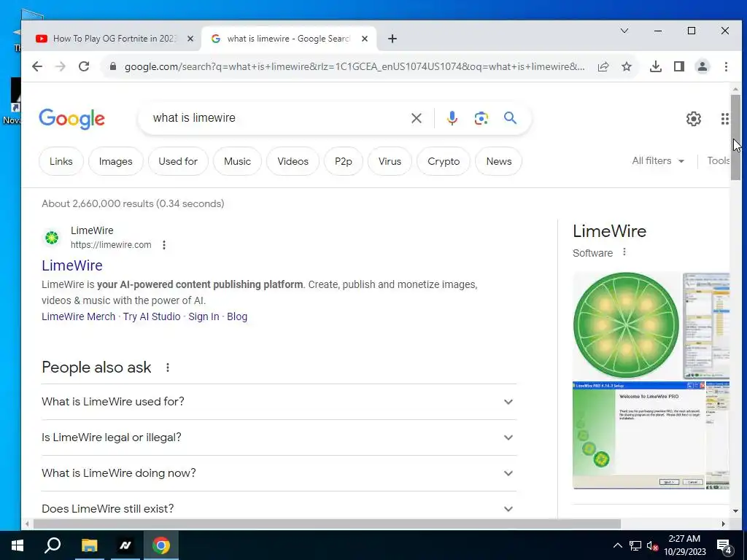Click the LimeWire favicon in first result
Viewport: 747px width, 560px height.
click(52, 237)
